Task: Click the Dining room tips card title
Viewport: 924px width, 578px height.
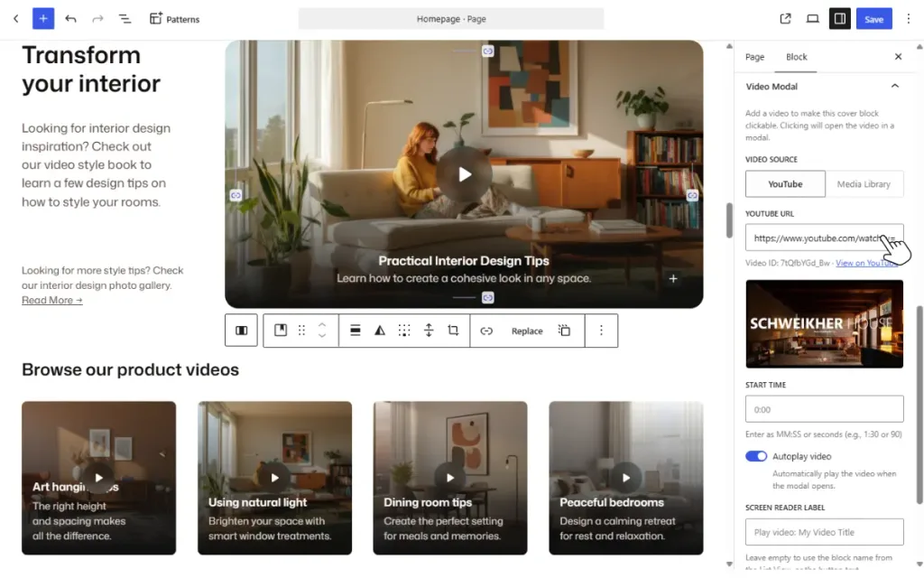Action: pos(428,502)
